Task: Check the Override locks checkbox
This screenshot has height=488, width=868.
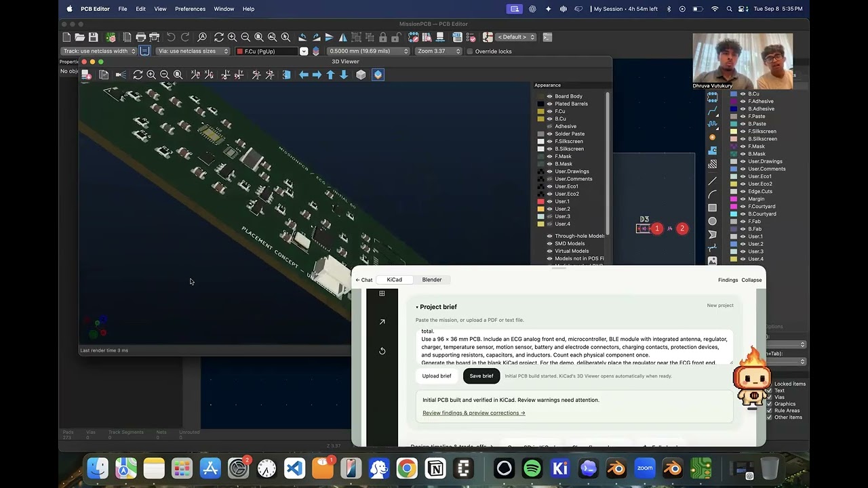Action: point(469,52)
